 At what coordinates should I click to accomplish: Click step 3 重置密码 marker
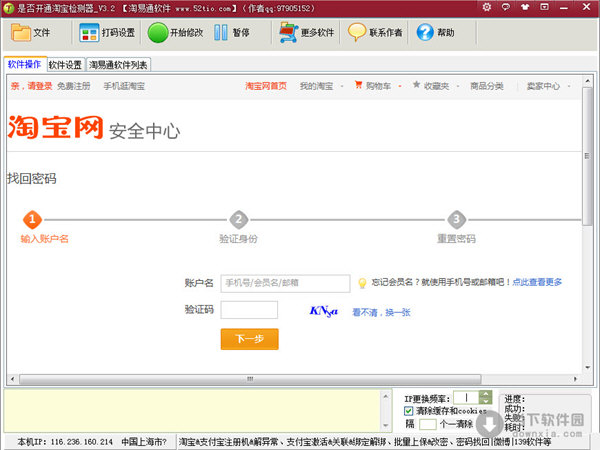coord(457,220)
